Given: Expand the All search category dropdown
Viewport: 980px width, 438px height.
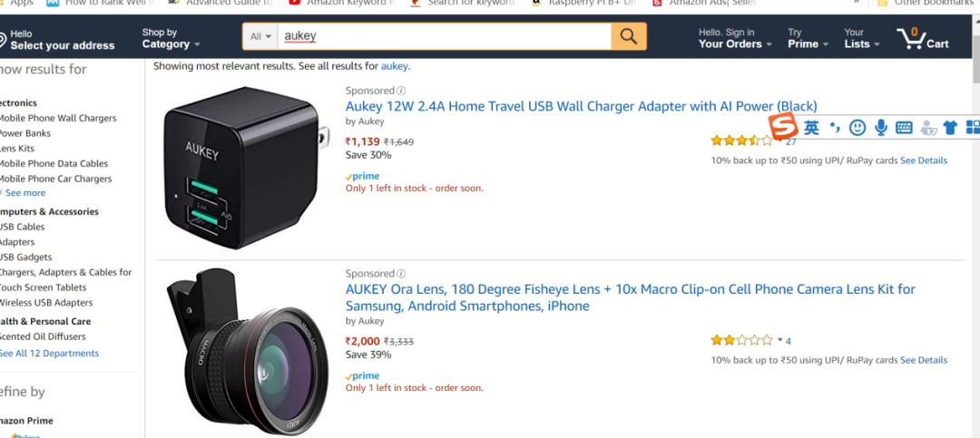Looking at the screenshot, I should 260,37.
